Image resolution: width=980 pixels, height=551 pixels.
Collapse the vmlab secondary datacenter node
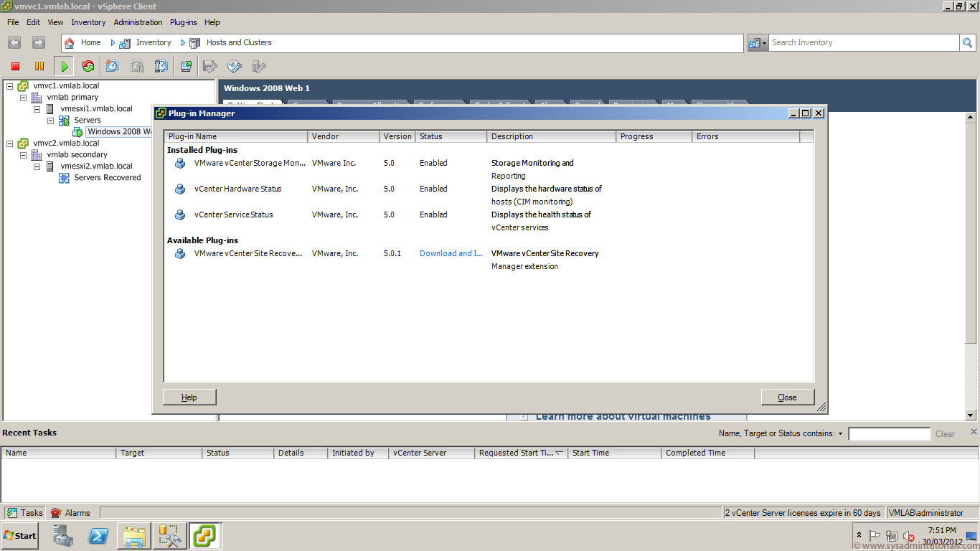tap(23, 155)
